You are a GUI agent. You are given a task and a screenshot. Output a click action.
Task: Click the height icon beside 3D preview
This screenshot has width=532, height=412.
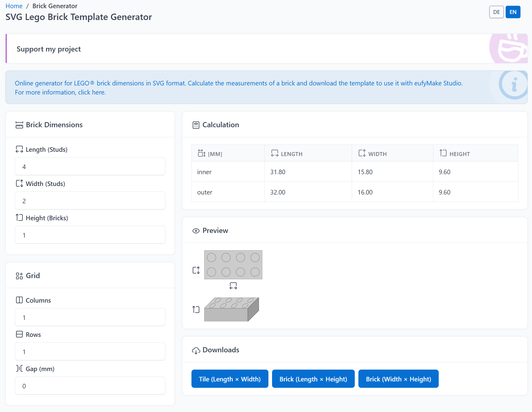pos(196,309)
